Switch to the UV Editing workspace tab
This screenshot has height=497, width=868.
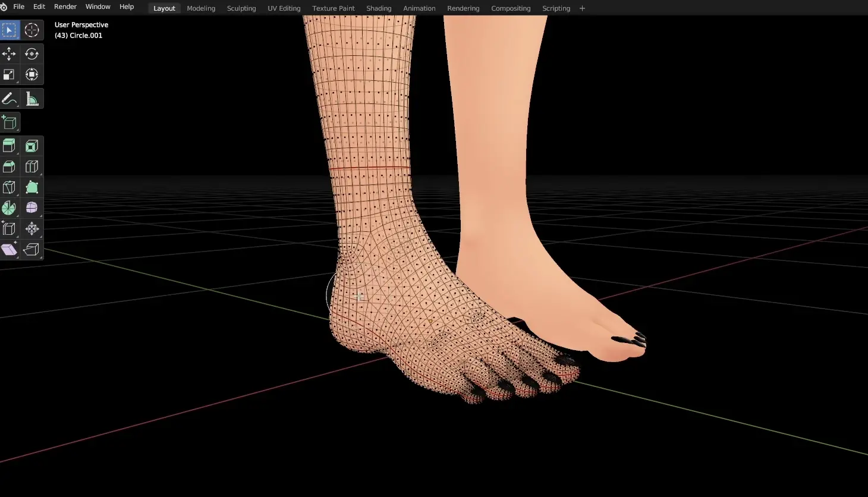pyautogui.click(x=284, y=8)
